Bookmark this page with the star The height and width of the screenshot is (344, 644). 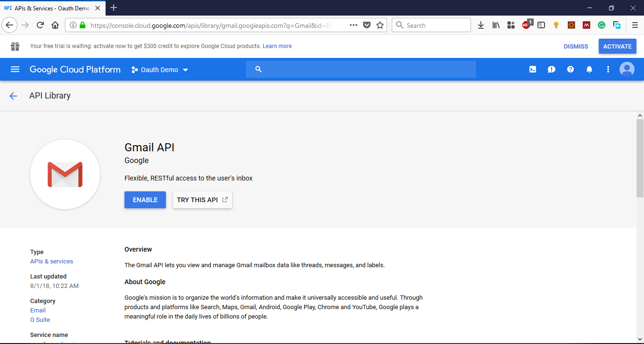pos(380,25)
